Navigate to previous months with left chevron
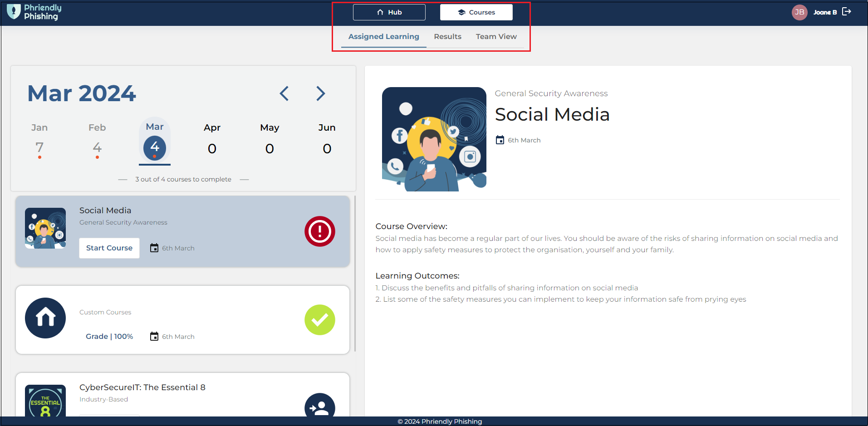The width and height of the screenshot is (868, 426). pyautogui.click(x=284, y=93)
